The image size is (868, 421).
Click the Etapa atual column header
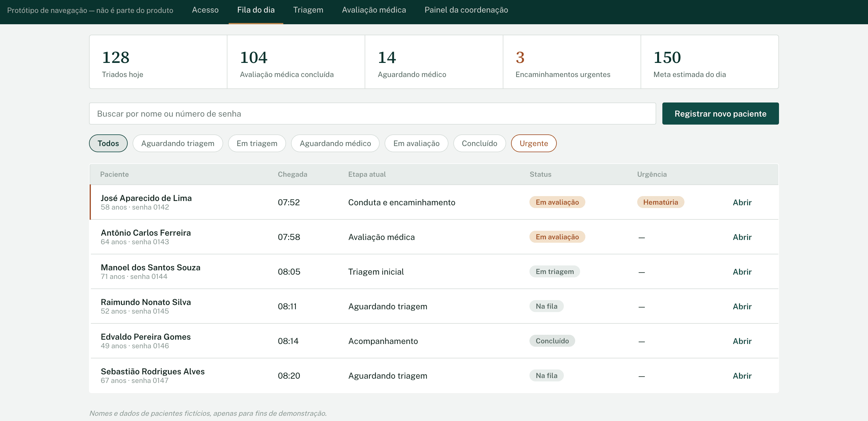point(366,174)
